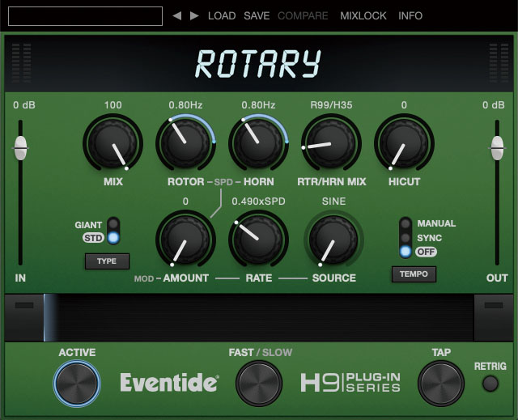Toggle MIXLOCK in the top bar
This screenshot has width=518, height=420.
coord(363,15)
